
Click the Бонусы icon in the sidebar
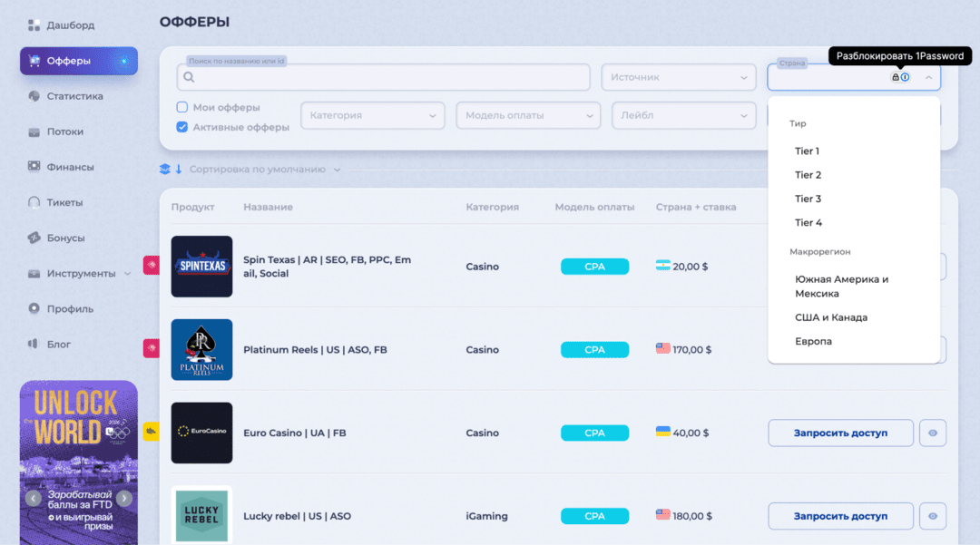[x=33, y=238]
